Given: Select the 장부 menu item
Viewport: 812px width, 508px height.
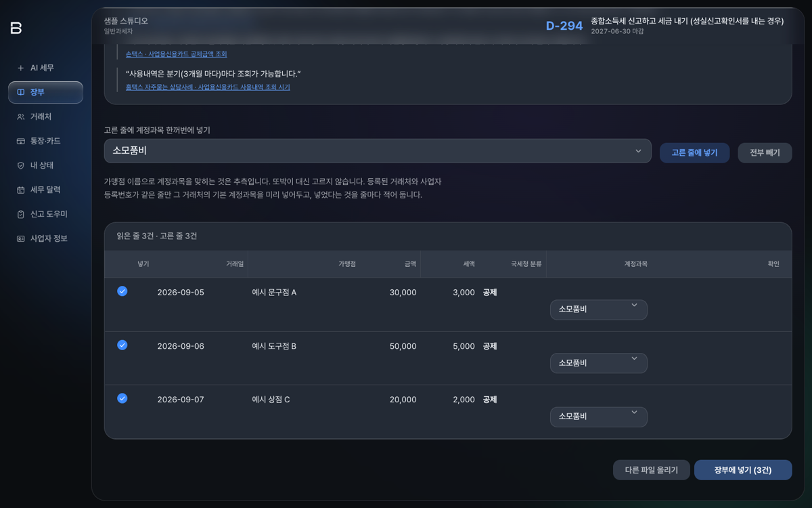Looking at the screenshot, I should (x=45, y=92).
